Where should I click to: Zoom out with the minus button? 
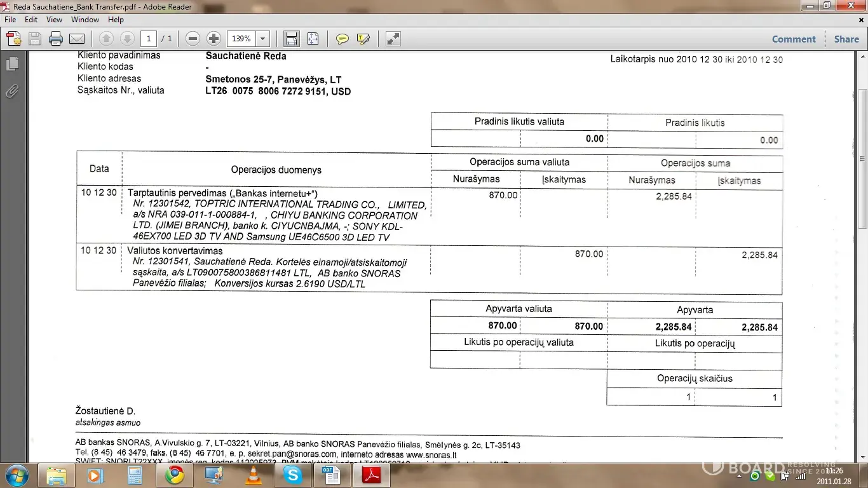[x=193, y=39]
